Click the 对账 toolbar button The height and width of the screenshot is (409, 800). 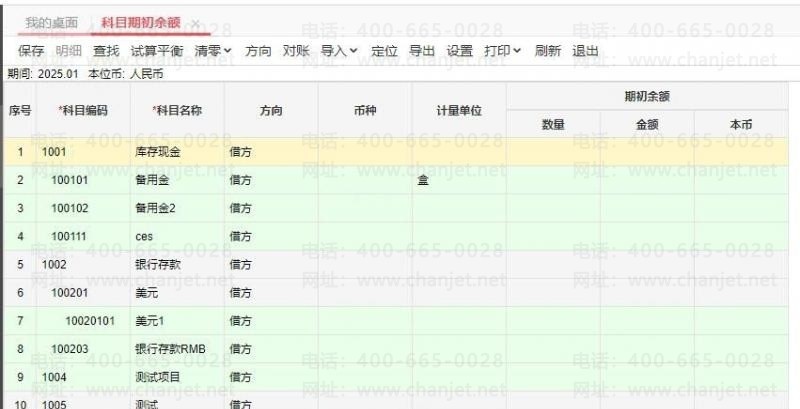(296, 50)
